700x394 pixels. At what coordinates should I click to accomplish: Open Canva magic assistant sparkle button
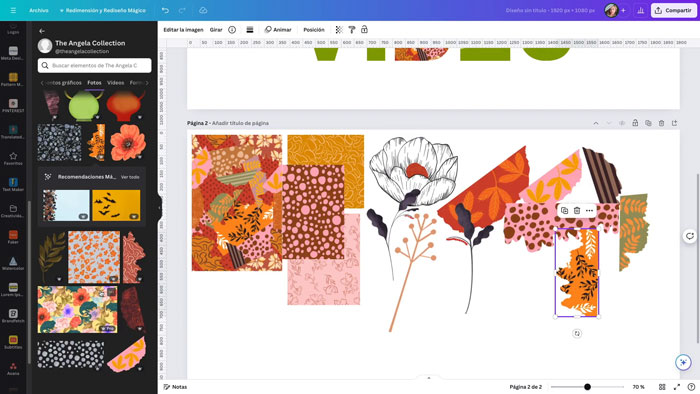pos(683,362)
